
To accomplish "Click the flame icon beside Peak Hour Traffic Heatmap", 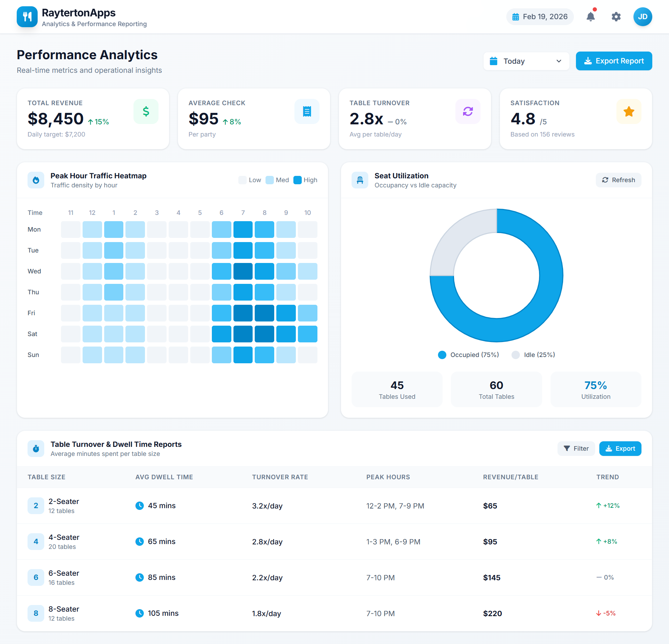I will coord(36,180).
